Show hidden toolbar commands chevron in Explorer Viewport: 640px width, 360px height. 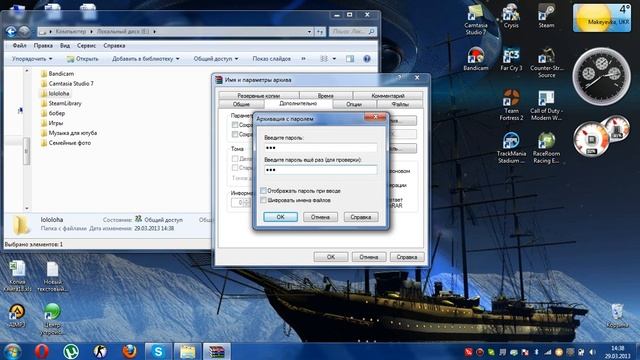303,59
